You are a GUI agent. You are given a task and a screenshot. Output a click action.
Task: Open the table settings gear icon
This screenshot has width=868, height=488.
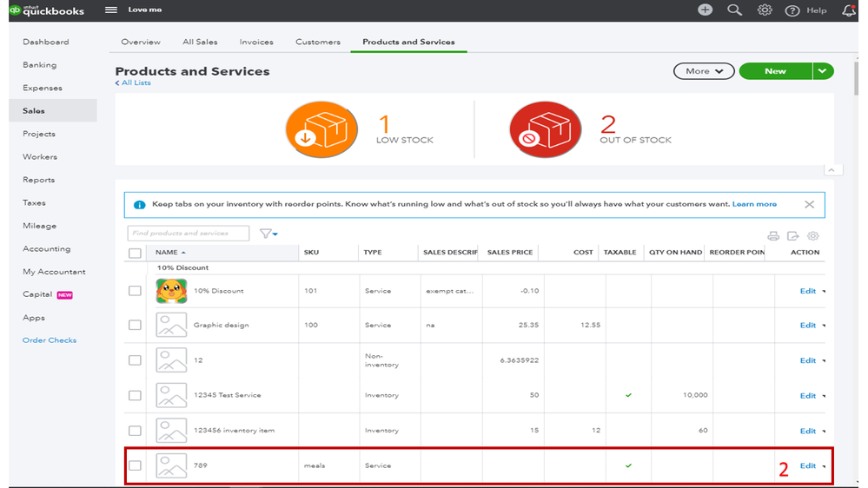813,235
